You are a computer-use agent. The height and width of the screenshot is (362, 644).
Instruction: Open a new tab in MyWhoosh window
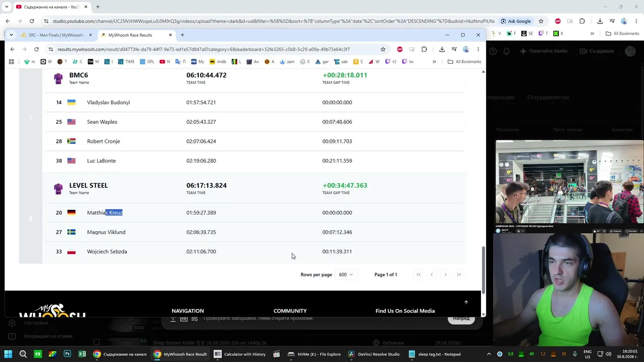(x=182, y=35)
